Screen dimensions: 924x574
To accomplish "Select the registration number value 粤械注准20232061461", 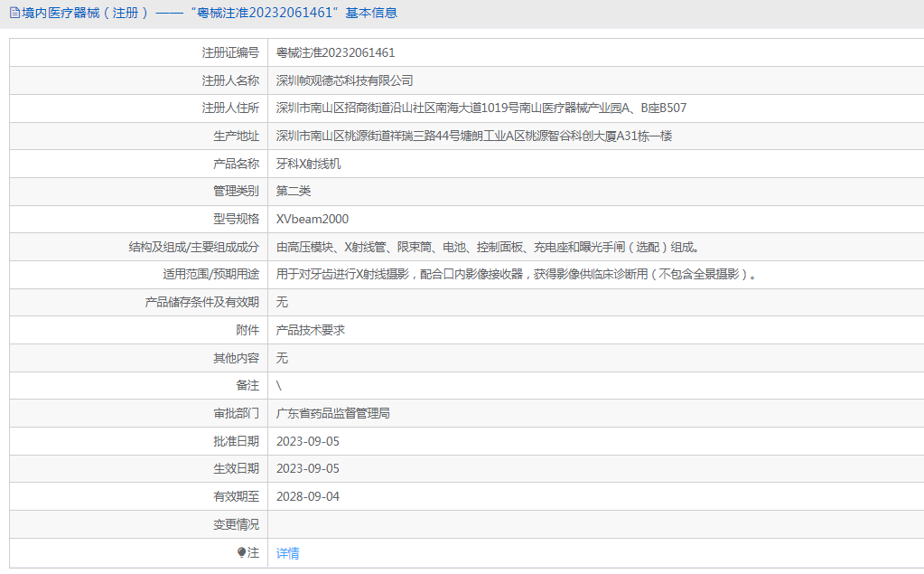I will point(335,53).
